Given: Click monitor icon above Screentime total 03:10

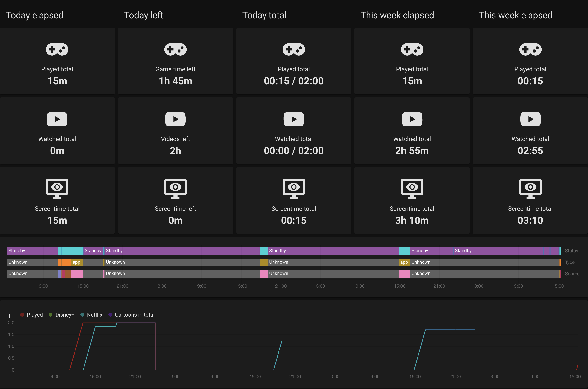Looking at the screenshot, I should point(530,189).
